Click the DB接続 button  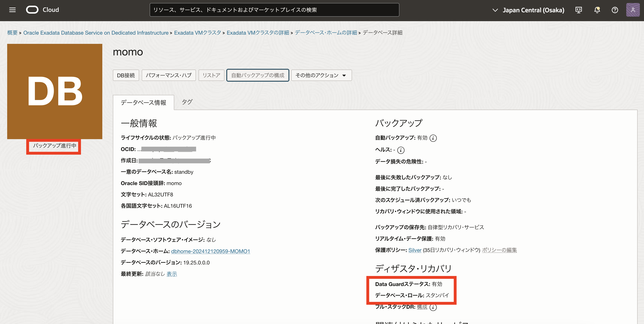click(x=126, y=75)
